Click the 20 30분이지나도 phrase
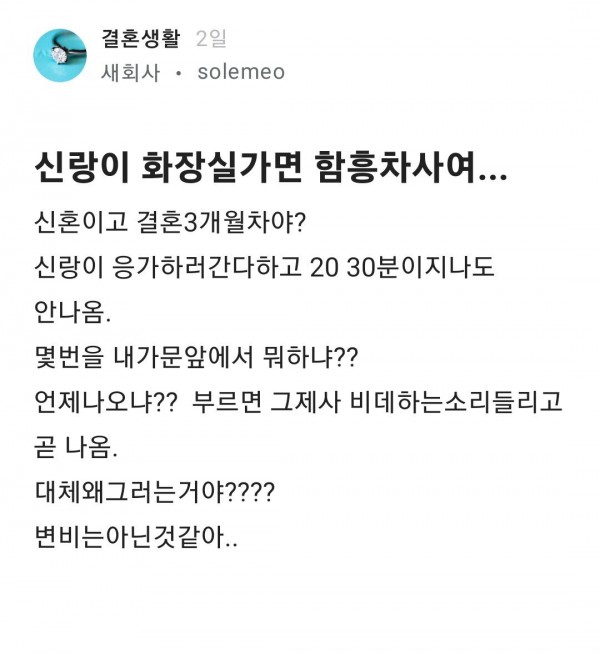 tap(402, 267)
